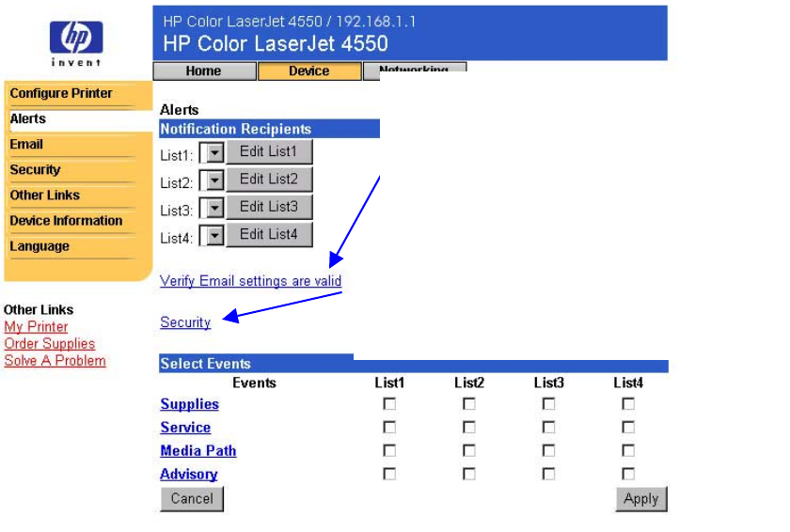Click the Edit List1 button
790x532 pixels.
(x=269, y=151)
